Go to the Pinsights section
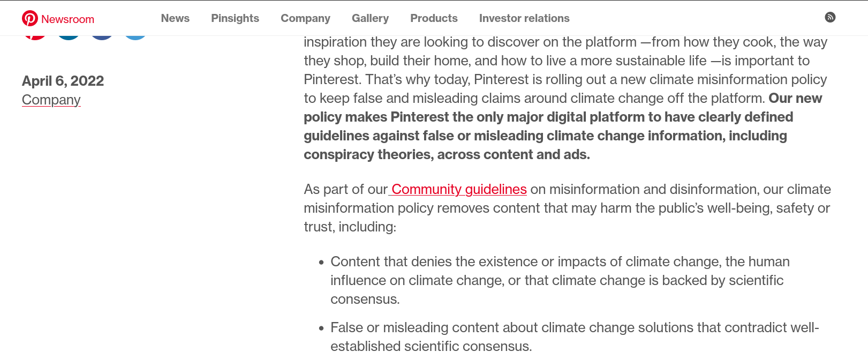Viewport: 868px width, 359px height. tap(235, 18)
